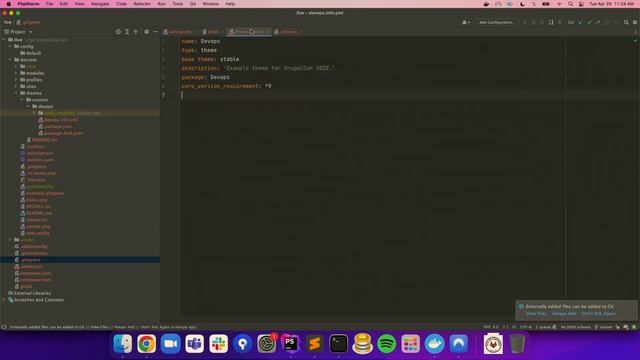Click the status bar tool windows toggle icon
Screen dimensions: 640x360
4,327
